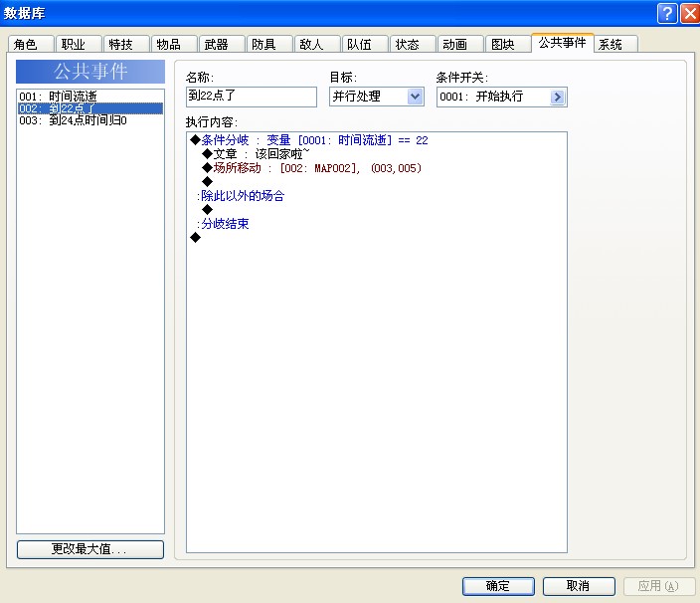Switch to the 敌人 tab
This screenshot has height=603, width=700.
tap(317, 44)
